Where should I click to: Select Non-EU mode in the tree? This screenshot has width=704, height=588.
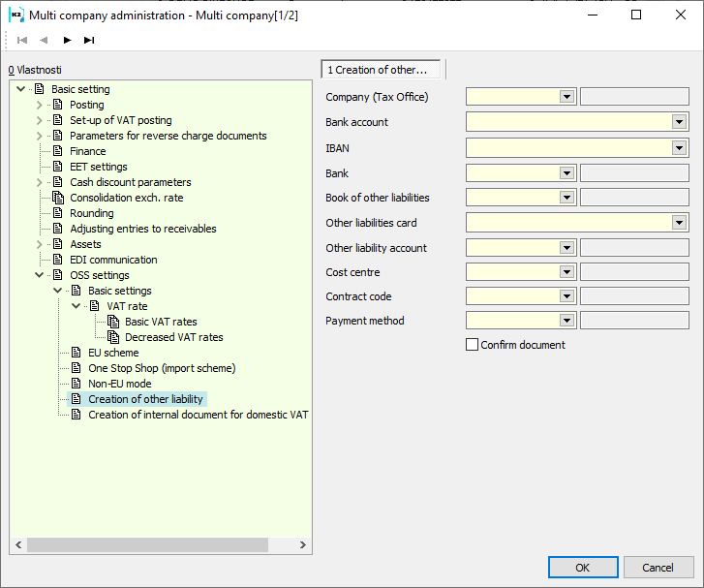(119, 384)
